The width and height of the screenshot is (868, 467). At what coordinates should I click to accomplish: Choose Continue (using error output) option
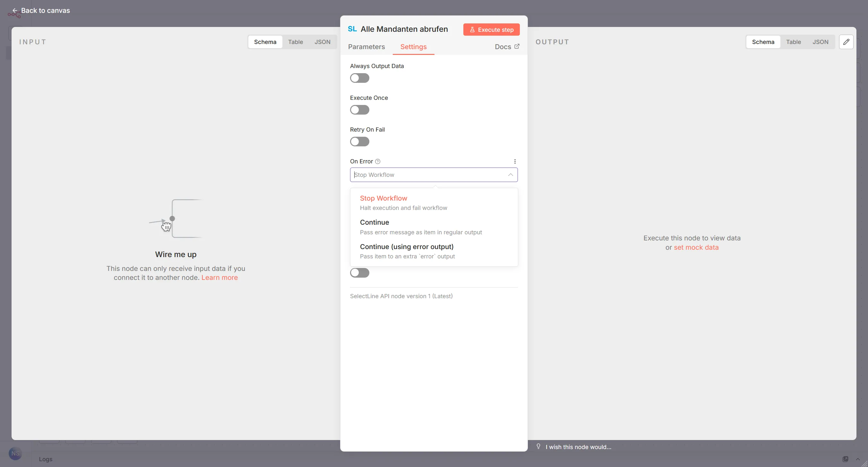tap(434, 251)
